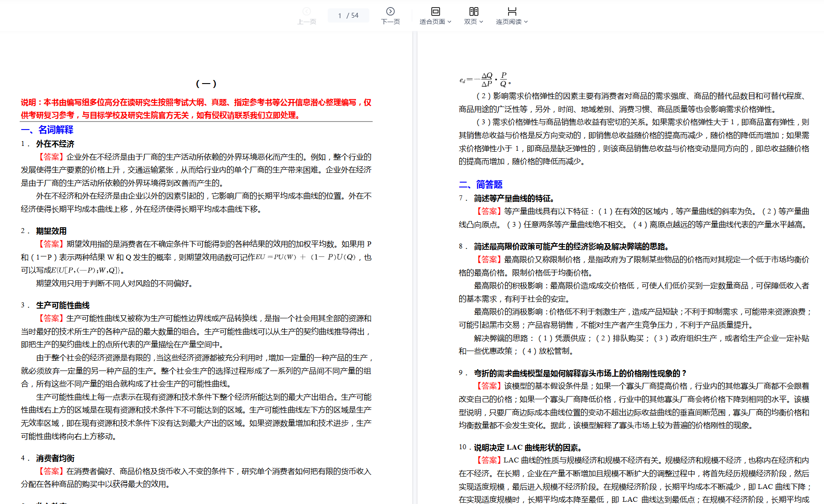Click the term heading 外在不经济
Viewport: 824px width, 504px height.
(x=55, y=144)
